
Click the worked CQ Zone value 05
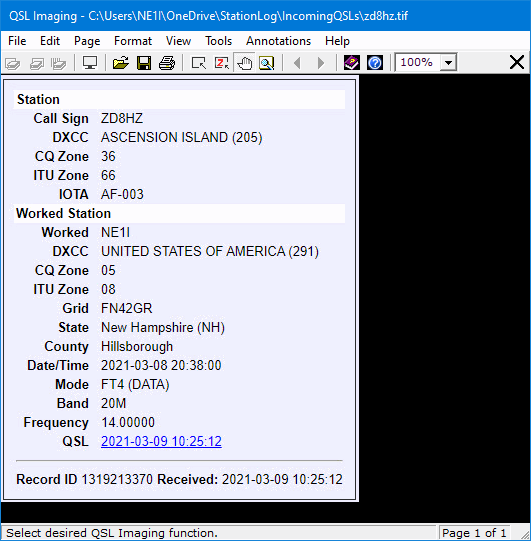click(108, 270)
